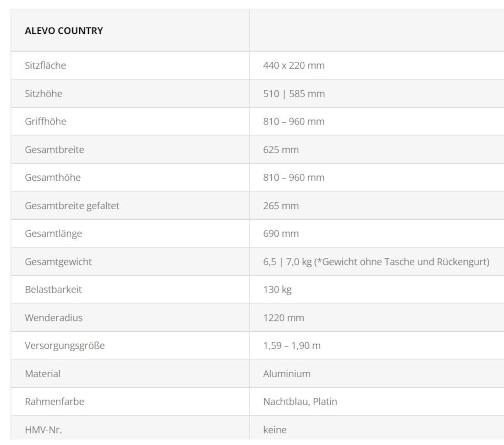
Task: Select the Belastbarkeit row label
Action: tap(53, 290)
